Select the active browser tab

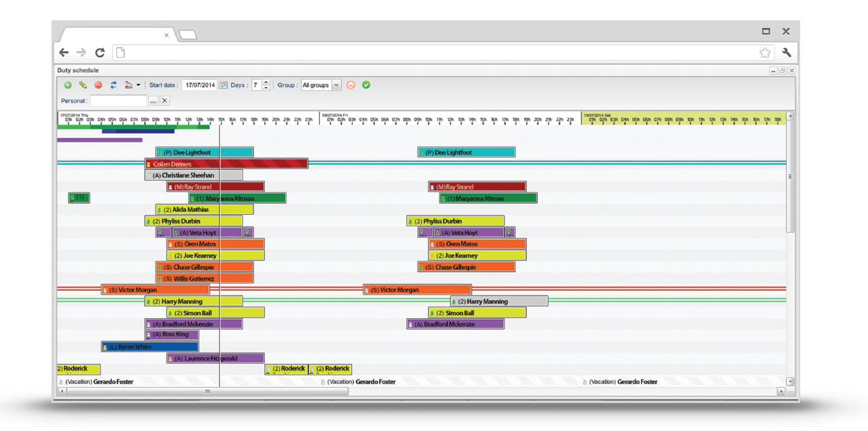pos(116,34)
